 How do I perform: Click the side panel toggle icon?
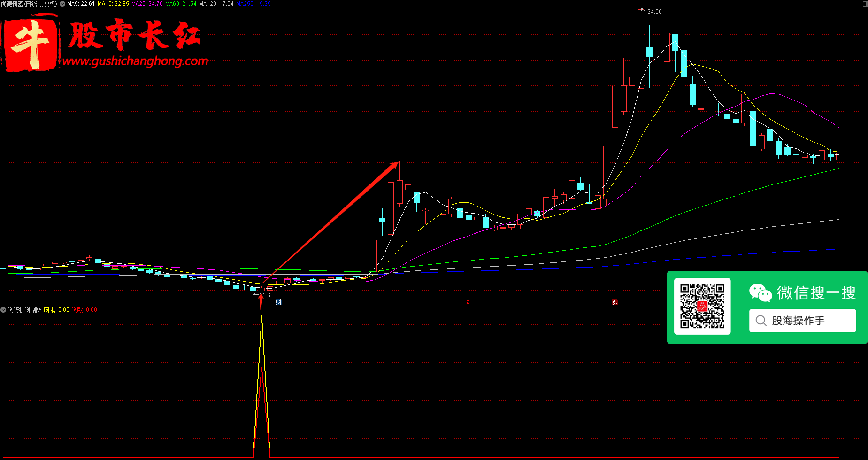[x=865, y=4]
